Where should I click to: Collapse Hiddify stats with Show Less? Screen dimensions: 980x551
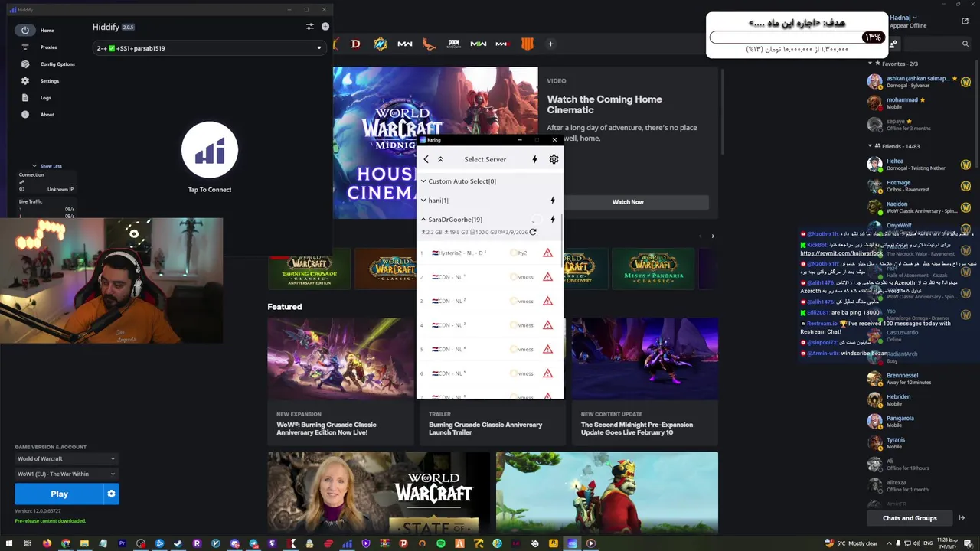(x=46, y=166)
